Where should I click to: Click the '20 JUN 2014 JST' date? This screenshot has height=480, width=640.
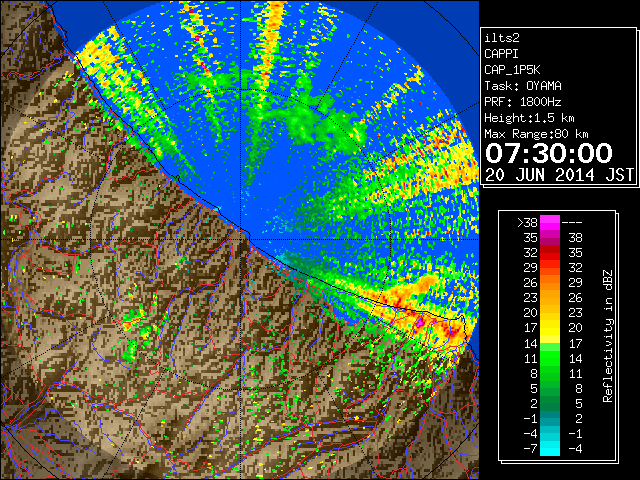click(560, 175)
